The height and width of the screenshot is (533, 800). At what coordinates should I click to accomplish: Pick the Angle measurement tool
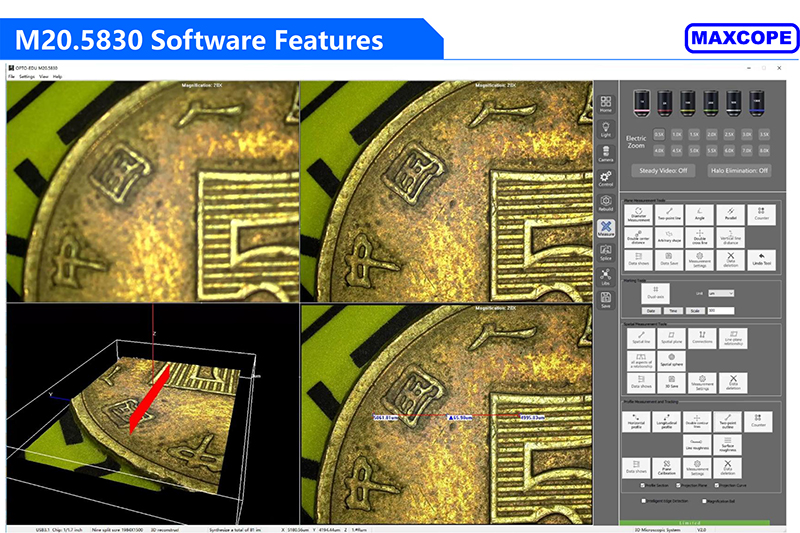coord(699,214)
